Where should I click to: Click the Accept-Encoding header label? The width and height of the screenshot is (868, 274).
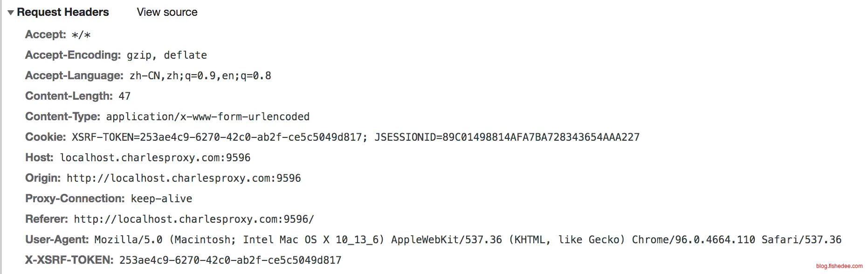[73, 55]
